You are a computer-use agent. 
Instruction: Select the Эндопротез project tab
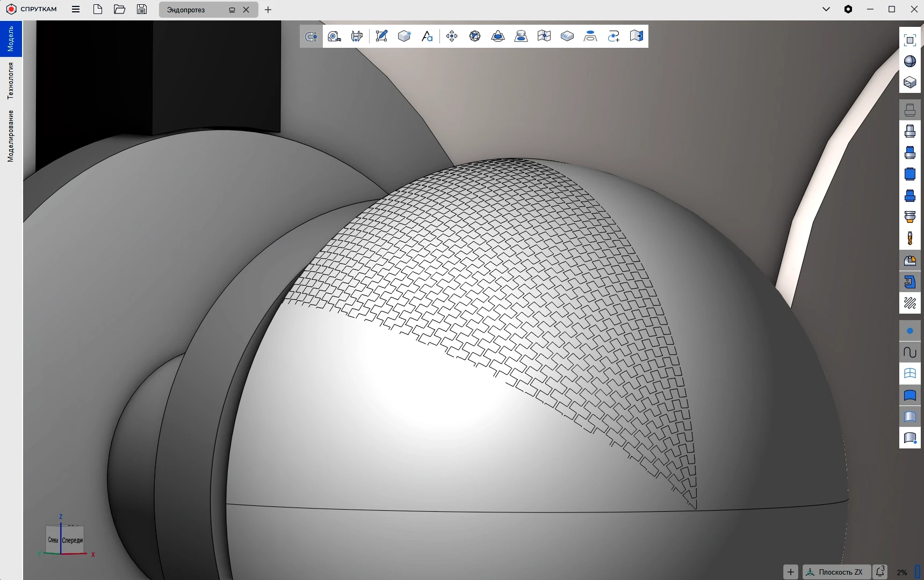click(x=208, y=10)
